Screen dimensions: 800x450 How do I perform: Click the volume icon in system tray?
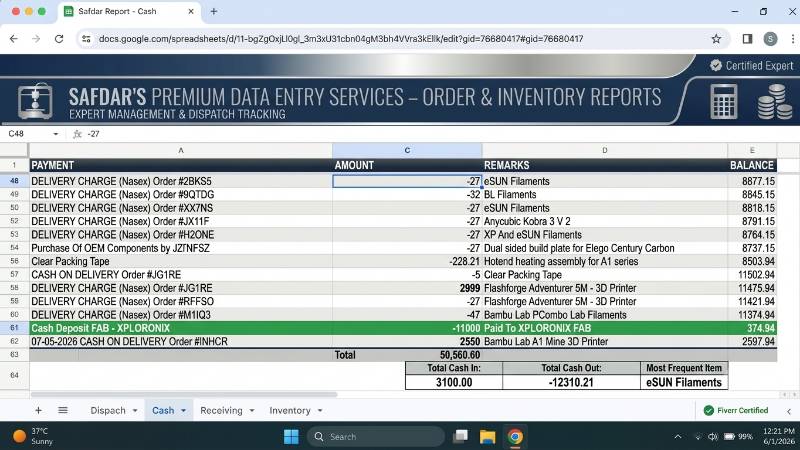713,437
